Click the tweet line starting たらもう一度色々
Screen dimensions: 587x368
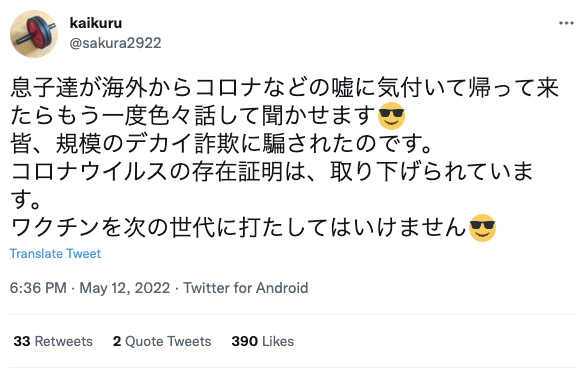[x=208, y=116]
